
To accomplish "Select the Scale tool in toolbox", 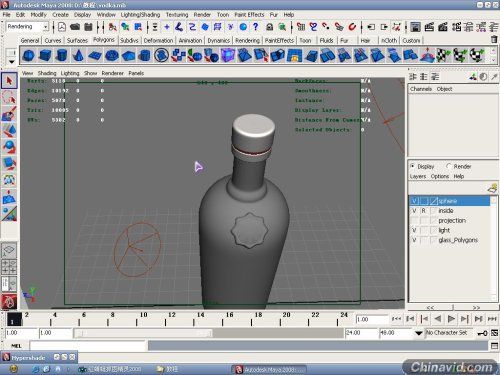I will [9, 163].
